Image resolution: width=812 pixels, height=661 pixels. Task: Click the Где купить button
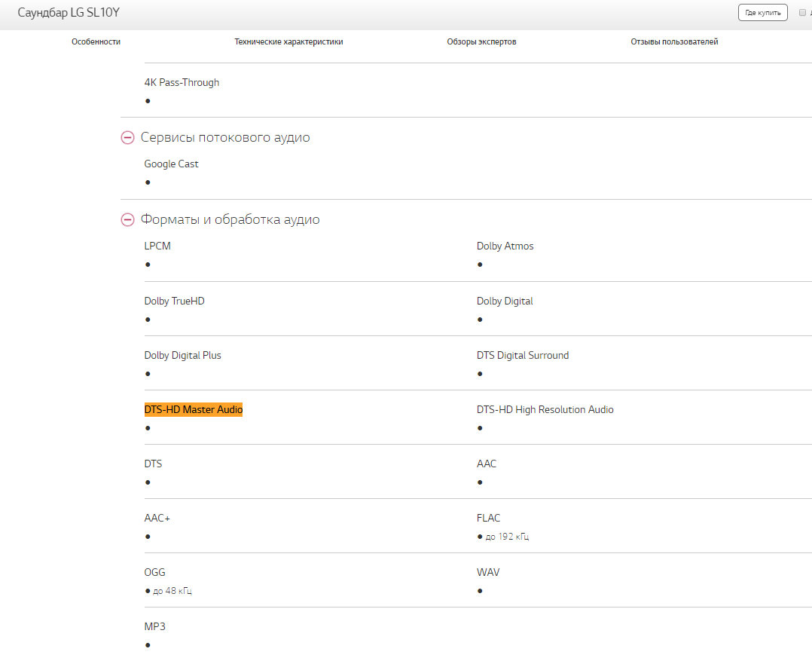[x=762, y=13]
